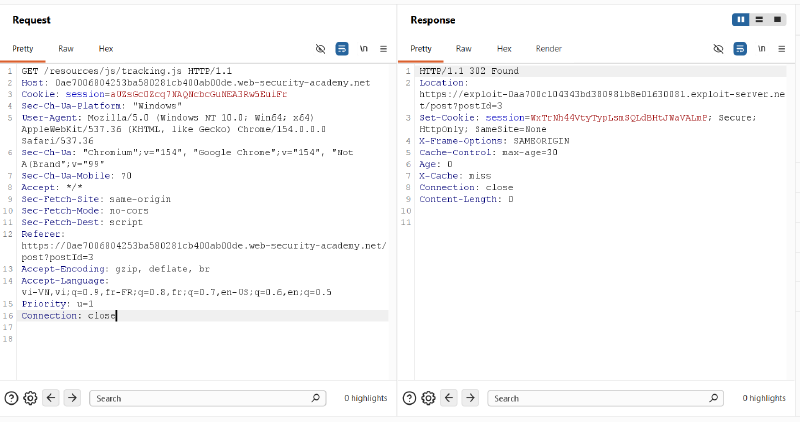This screenshot has height=422, width=800.
Task: Click the Request '0 highlights' label
Action: pos(366,398)
